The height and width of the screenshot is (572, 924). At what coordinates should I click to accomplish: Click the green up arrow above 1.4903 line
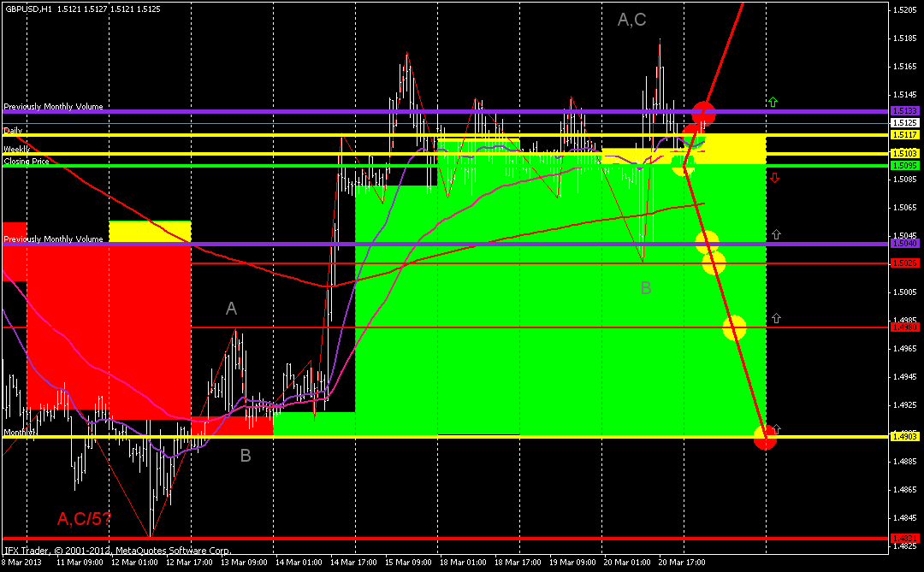pyautogui.click(x=777, y=429)
